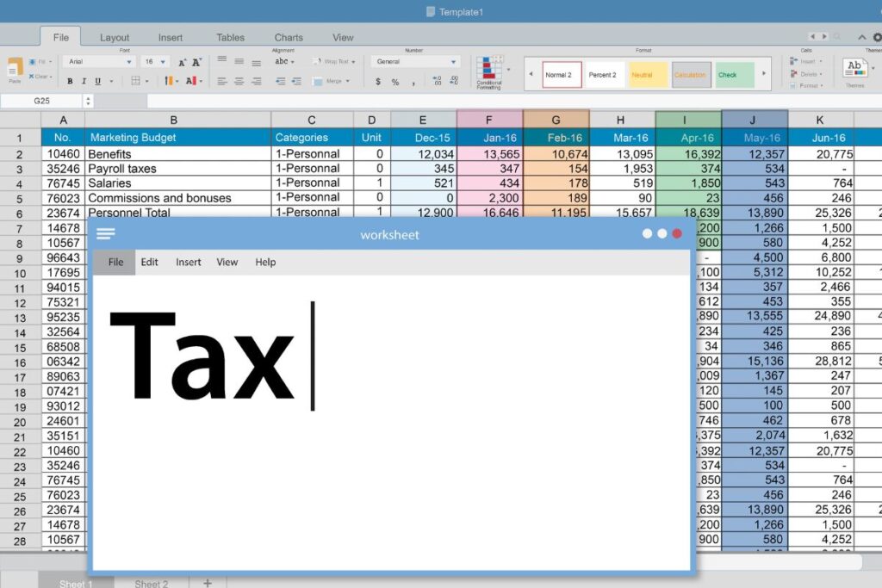
Task: Click the Merge cells button
Action: 332,82
